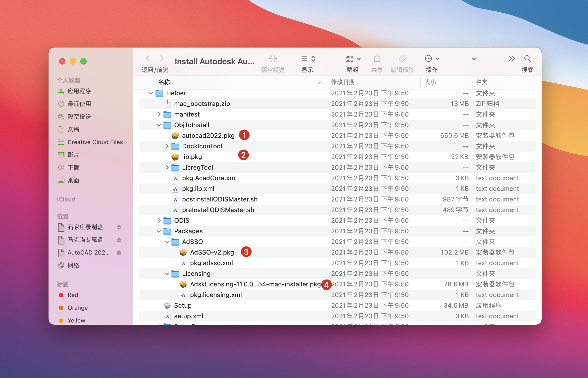Expand the DockIconTool folder
588x378 pixels.
[167, 146]
